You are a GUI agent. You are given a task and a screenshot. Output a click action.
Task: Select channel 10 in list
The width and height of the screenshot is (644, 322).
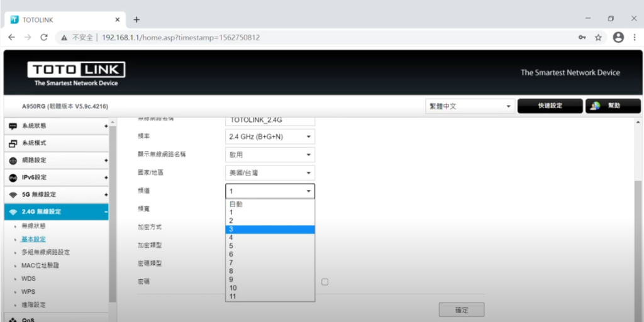tap(270, 288)
